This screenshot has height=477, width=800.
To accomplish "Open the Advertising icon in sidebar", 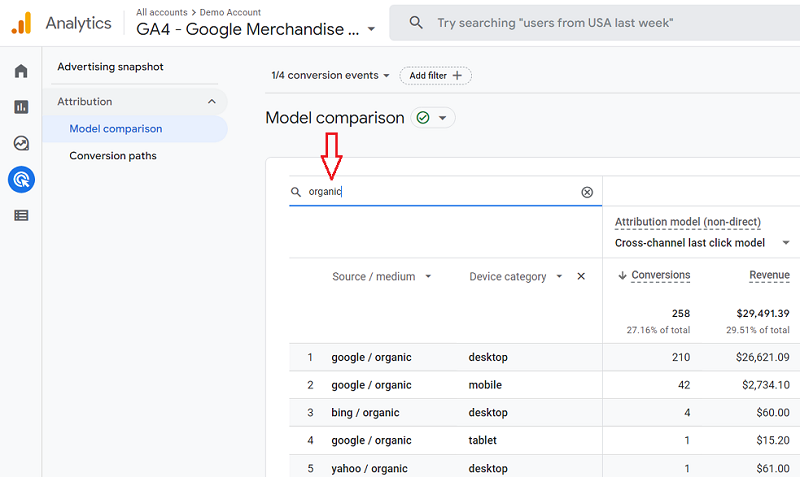I will [x=21, y=180].
